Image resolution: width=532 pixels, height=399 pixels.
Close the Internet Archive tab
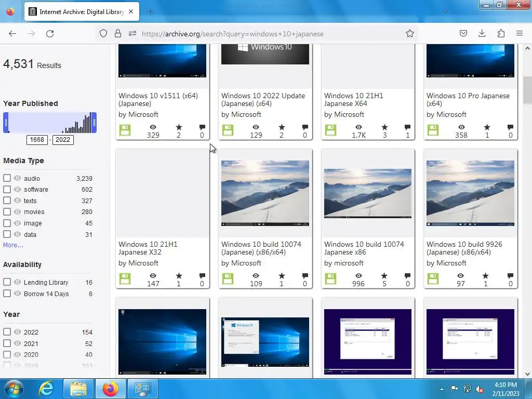pos(131,11)
